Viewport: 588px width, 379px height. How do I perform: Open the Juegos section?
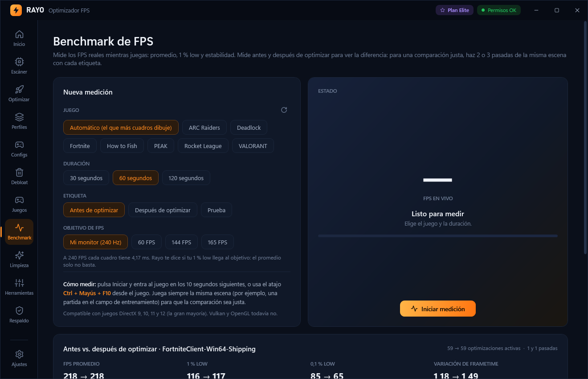coord(19,204)
